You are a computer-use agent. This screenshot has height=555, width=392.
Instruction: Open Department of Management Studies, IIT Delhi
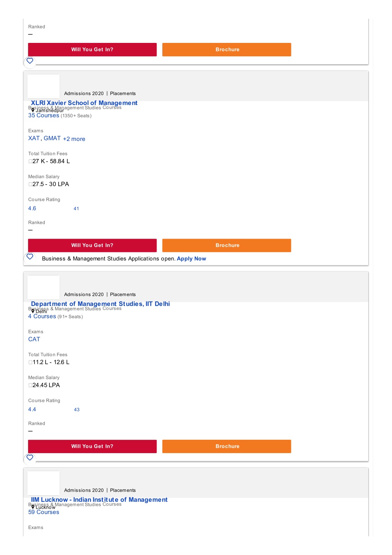click(x=100, y=304)
